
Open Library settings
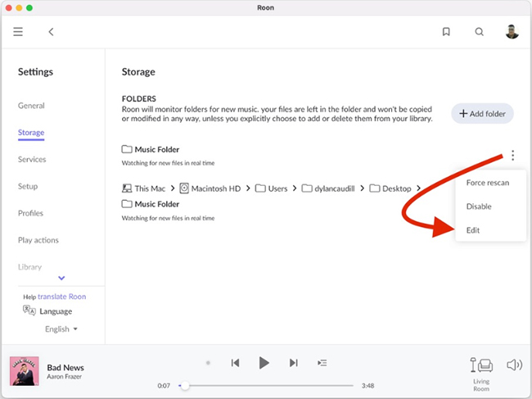(29, 267)
